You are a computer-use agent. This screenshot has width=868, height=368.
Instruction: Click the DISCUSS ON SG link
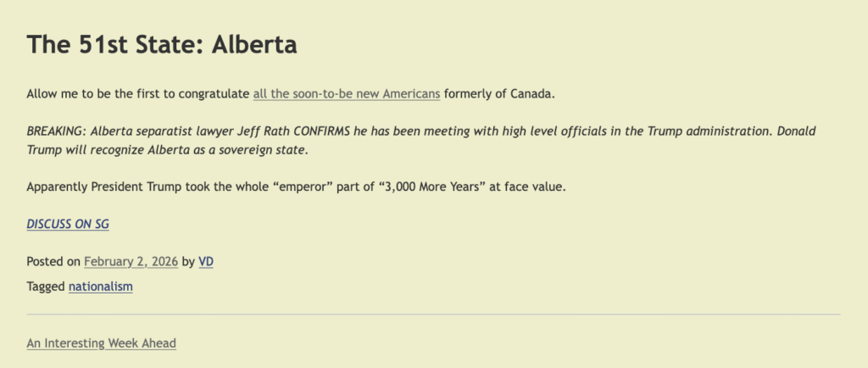68,224
